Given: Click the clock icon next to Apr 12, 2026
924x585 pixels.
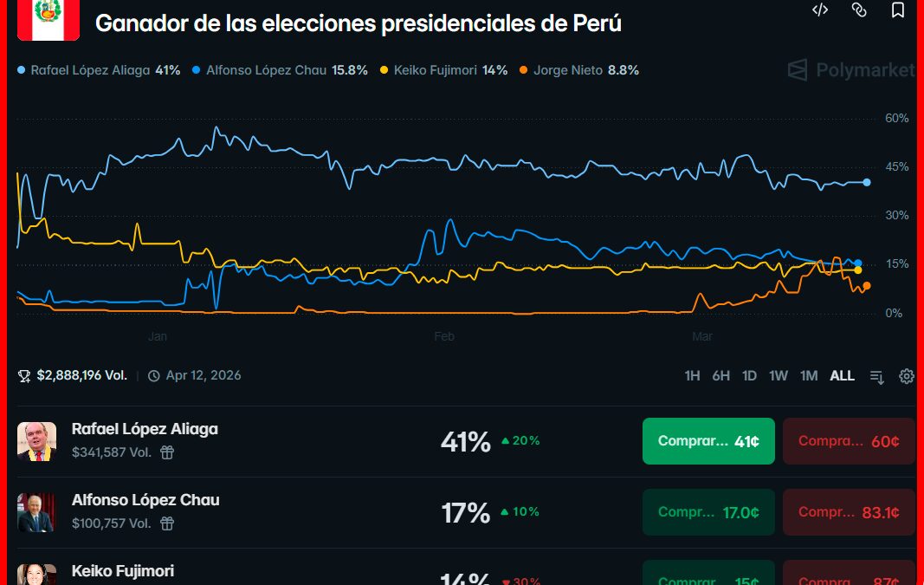Looking at the screenshot, I should 153,376.
